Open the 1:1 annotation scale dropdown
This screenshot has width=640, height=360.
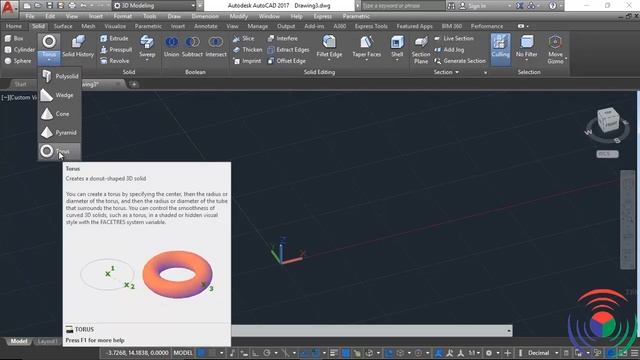[478, 353]
